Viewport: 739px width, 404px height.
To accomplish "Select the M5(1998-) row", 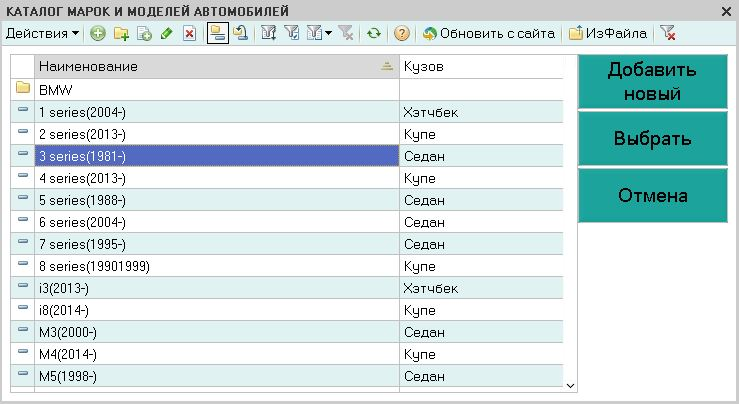I will pos(287,376).
